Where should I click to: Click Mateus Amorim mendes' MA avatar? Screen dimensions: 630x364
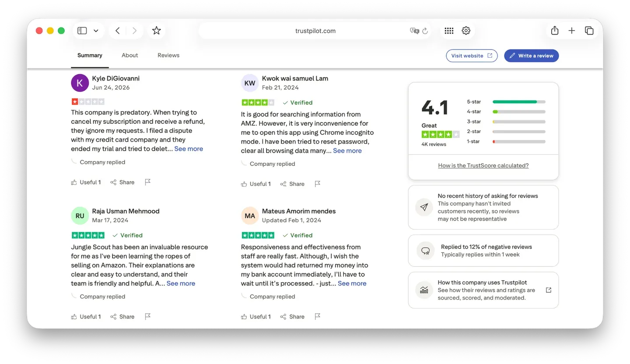(250, 215)
